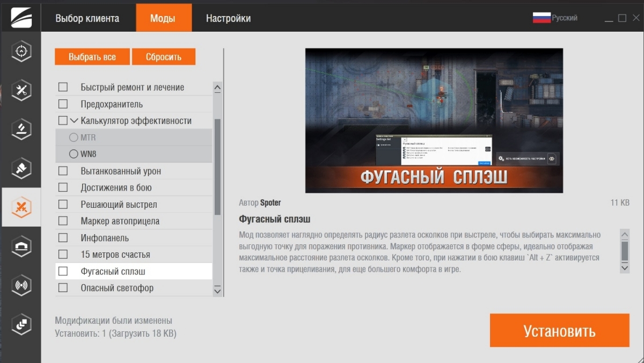Tick the Опасный светофор checkbox
644x363 pixels.
63,288
